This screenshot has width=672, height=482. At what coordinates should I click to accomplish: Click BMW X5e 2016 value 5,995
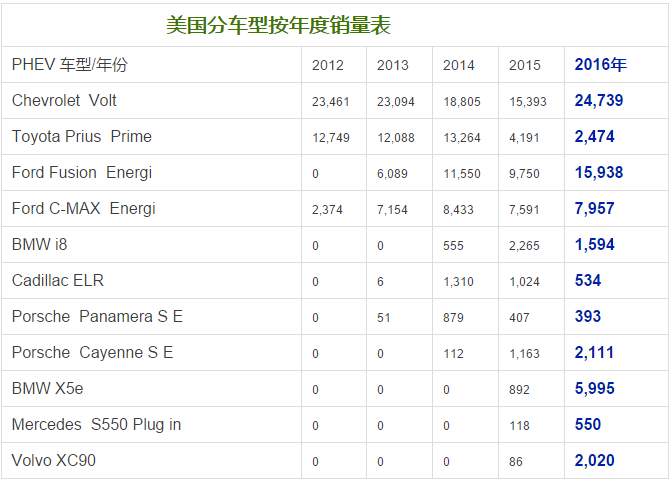tap(594, 389)
